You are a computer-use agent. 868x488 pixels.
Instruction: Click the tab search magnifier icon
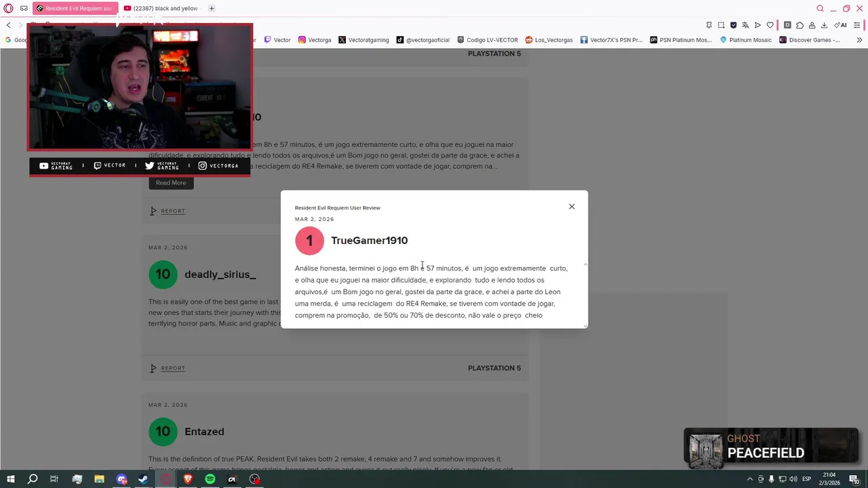820,8
